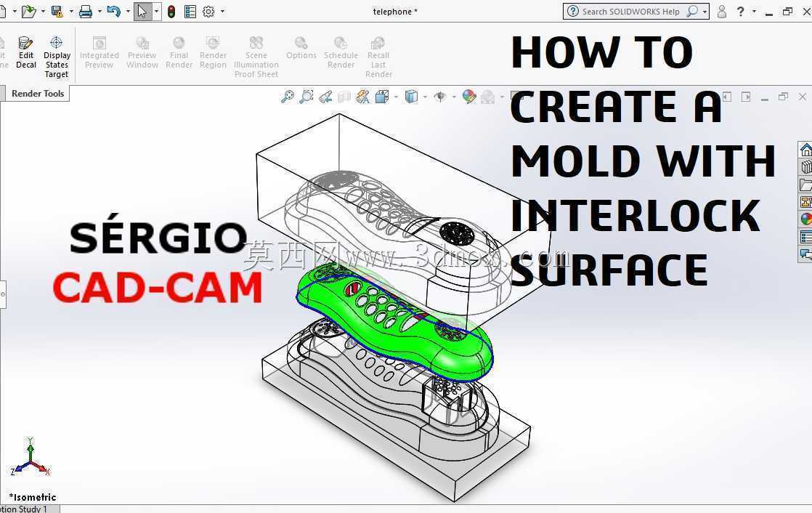Click the XYZ coordinate triad
The height and width of the screenshot is (513, 812).
coord(30,456)
